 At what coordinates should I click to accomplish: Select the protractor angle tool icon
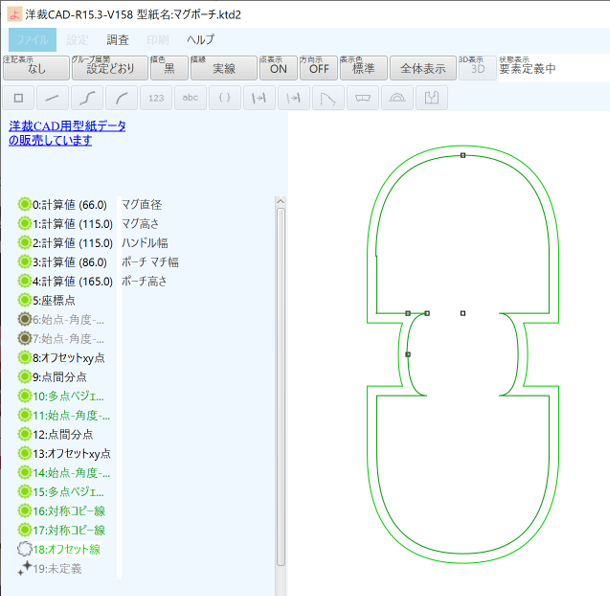pos(397,98)
